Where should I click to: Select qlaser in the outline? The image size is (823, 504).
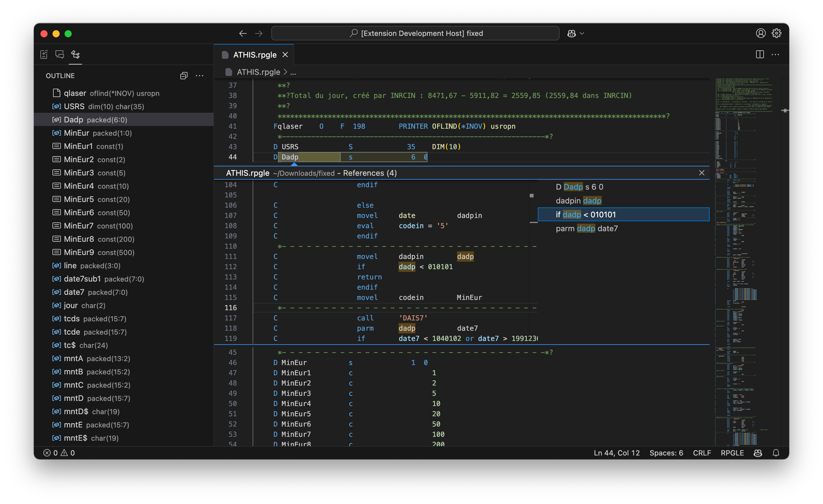124,93
